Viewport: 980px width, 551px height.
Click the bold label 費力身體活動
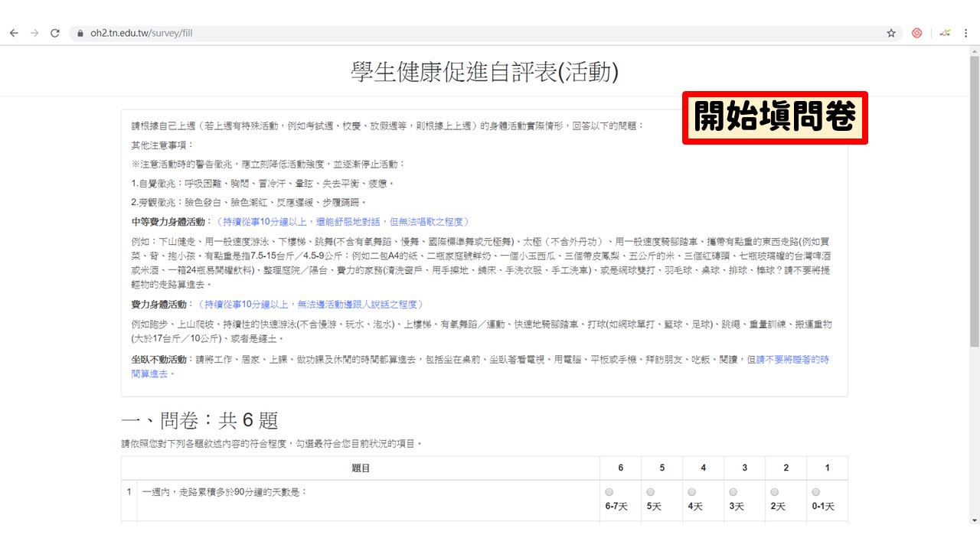tap(158, 304)
